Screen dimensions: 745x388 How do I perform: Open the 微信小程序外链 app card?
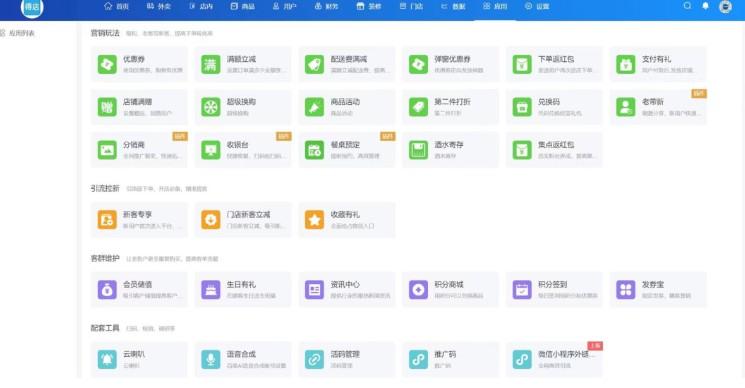[554, 359]
